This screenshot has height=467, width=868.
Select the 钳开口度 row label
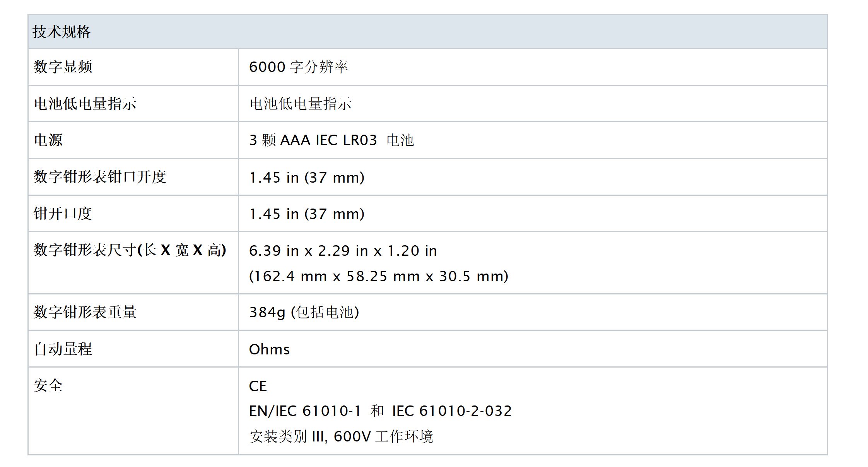[x=63, y=214]
